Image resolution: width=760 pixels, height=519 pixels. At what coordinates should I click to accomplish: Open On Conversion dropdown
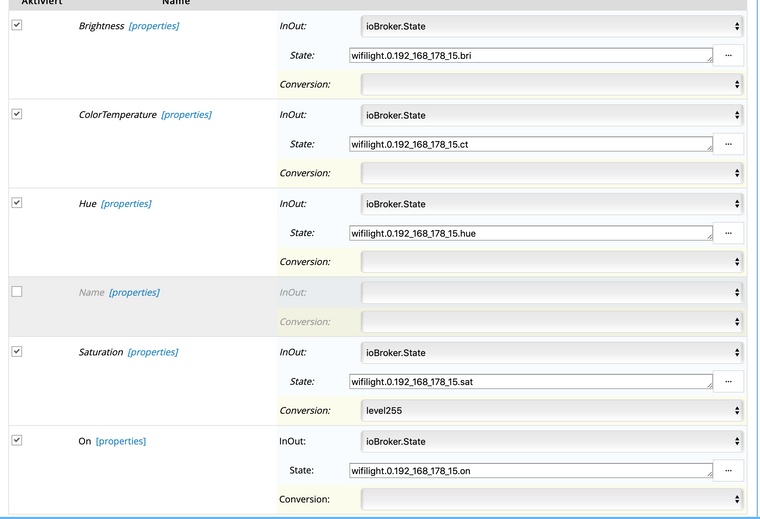coord(552,500)
